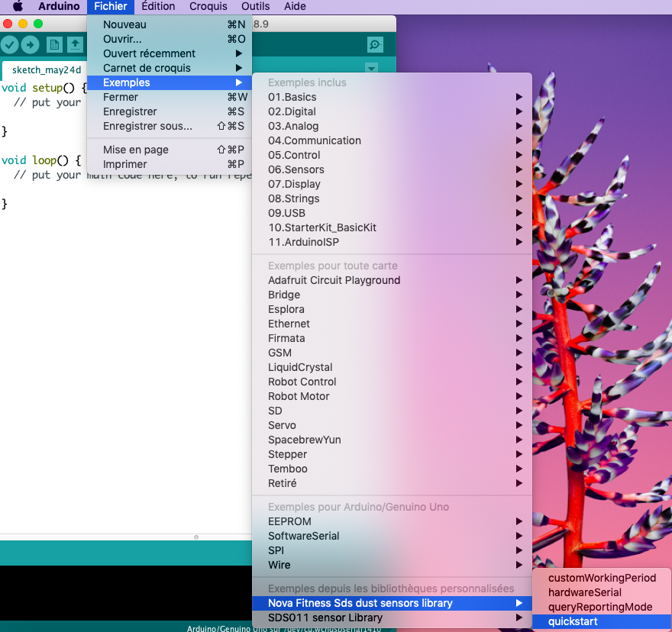The image size is (672, 632).
Task: Open the Apple menu logo
Action: pyautogui.click(x=18, y=6)
